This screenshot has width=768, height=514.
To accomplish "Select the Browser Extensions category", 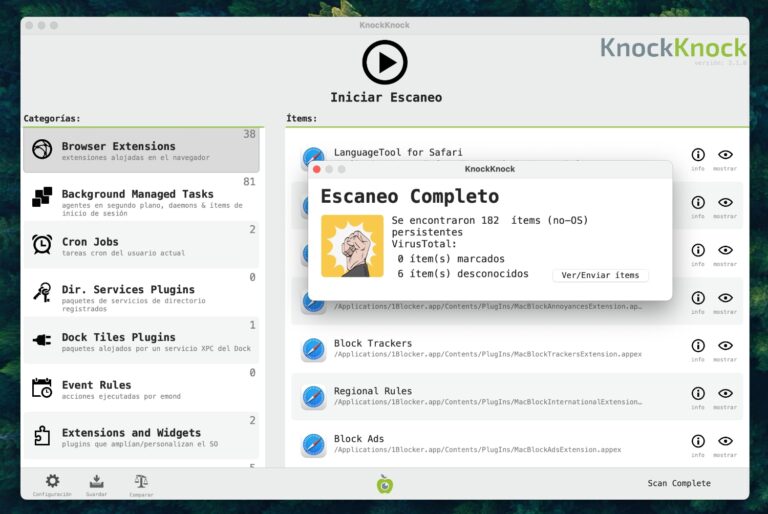I will point(140,150).
